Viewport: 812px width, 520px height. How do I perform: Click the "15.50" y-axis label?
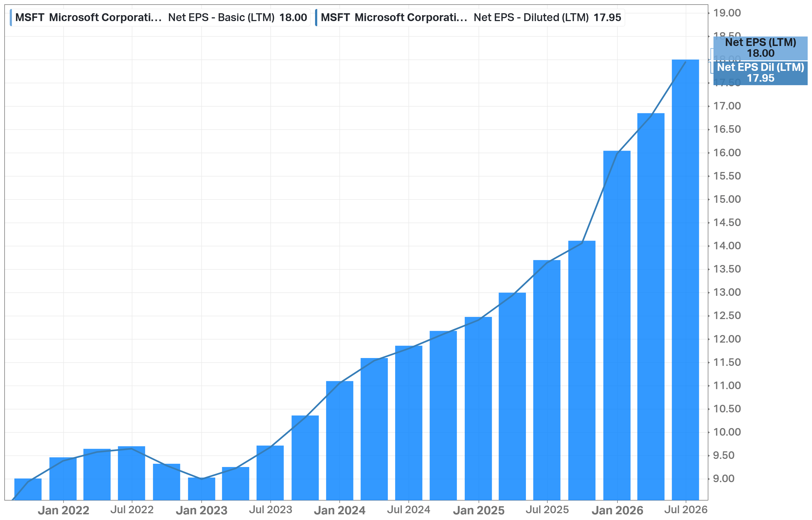(727, 176)
